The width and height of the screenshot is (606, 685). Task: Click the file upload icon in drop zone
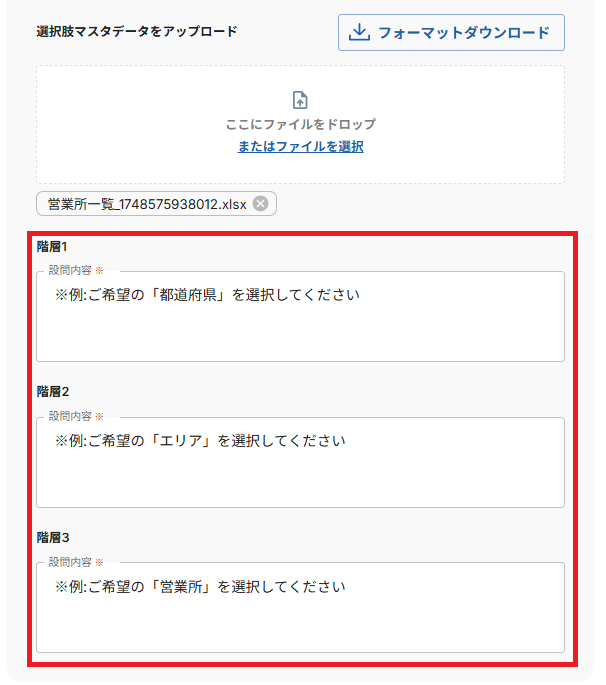300,100
